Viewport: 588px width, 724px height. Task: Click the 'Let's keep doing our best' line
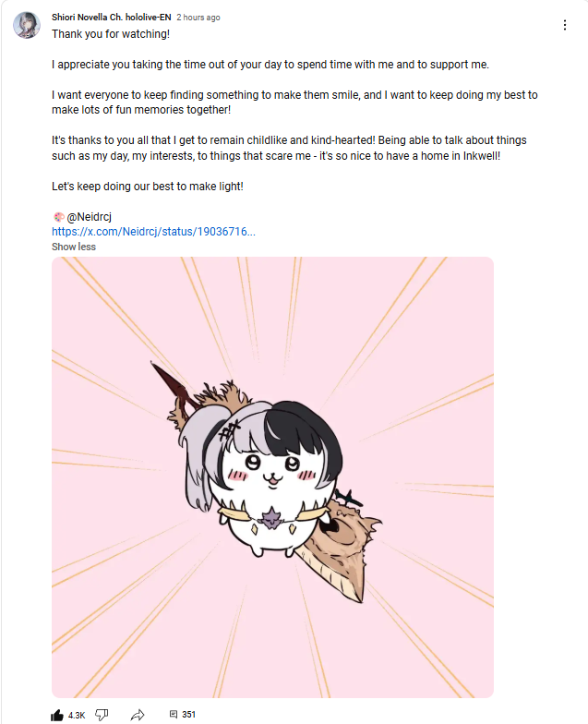coord(148,187)
